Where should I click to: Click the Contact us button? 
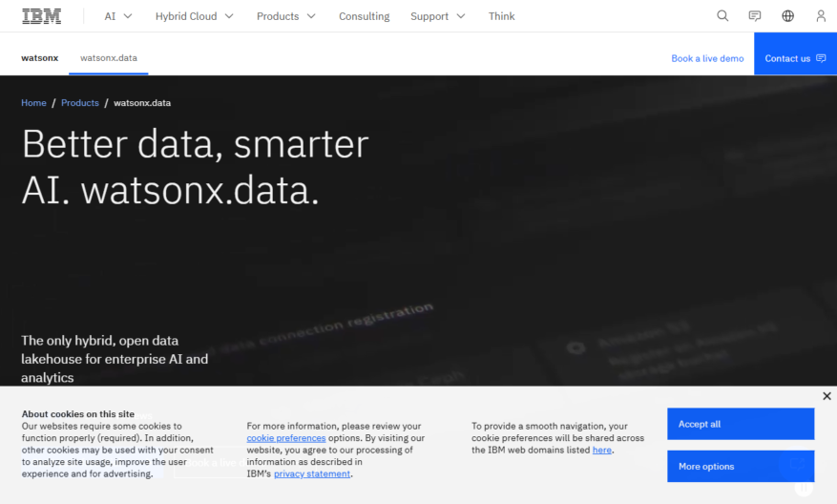pyautogui.click(x=795, y=53)
